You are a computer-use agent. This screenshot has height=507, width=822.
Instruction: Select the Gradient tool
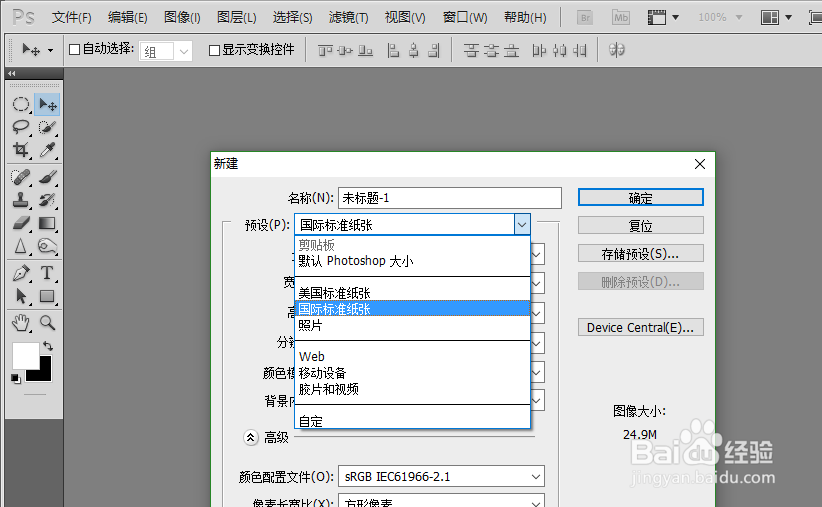(47, 223)
